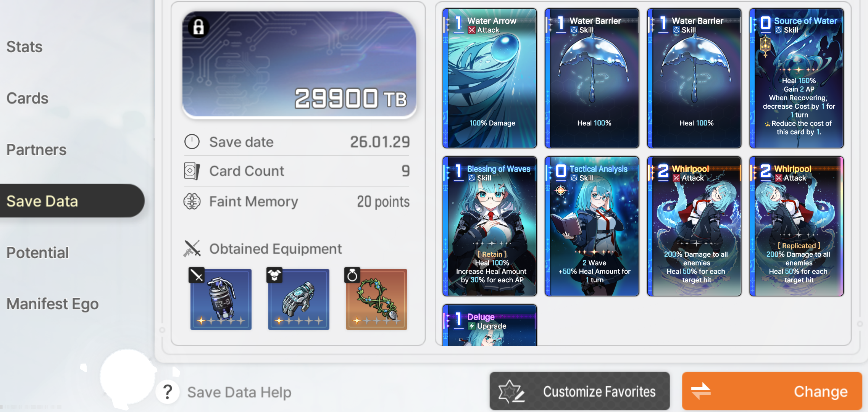Select the gauntlet armor equipment icon
The height and width of the screenshot is (412, 868).
tap(298, 299)
